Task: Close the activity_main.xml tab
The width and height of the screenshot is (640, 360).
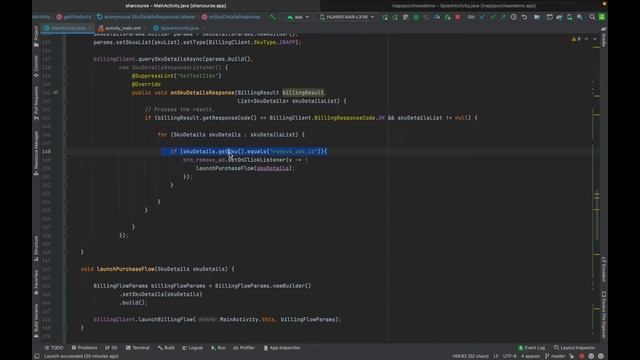Action: tap(145, 28)
